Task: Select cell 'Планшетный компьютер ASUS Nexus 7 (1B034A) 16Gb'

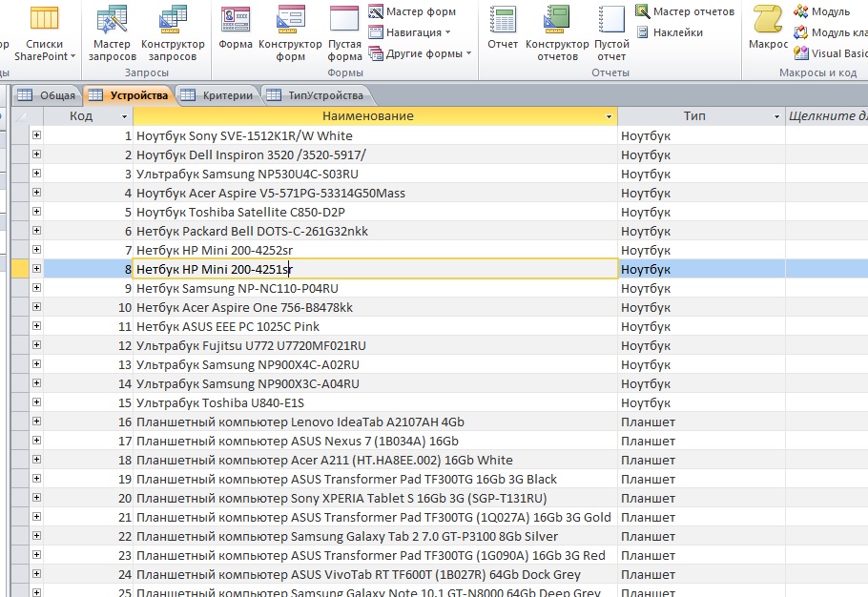Action: tap(375, 441)
